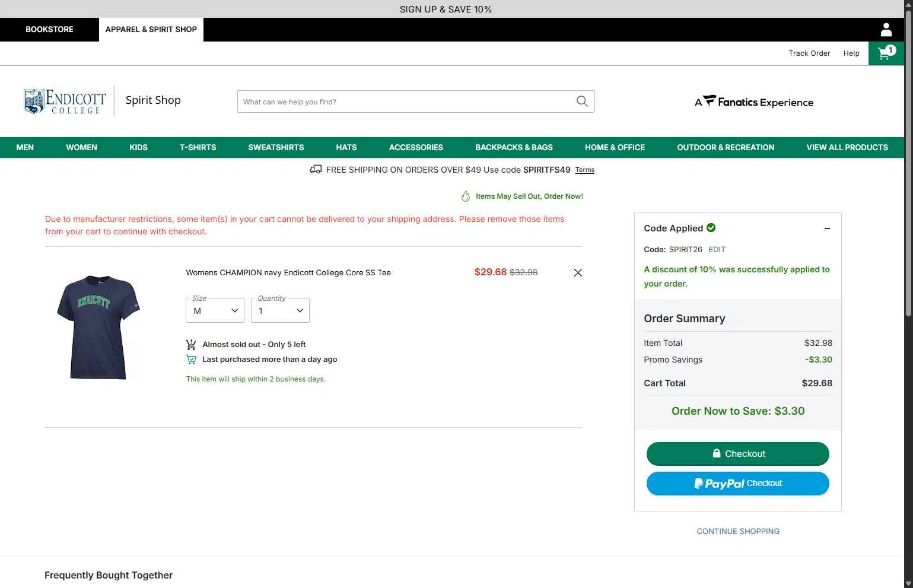Click the Spirit Shop title

click(153, 100)
